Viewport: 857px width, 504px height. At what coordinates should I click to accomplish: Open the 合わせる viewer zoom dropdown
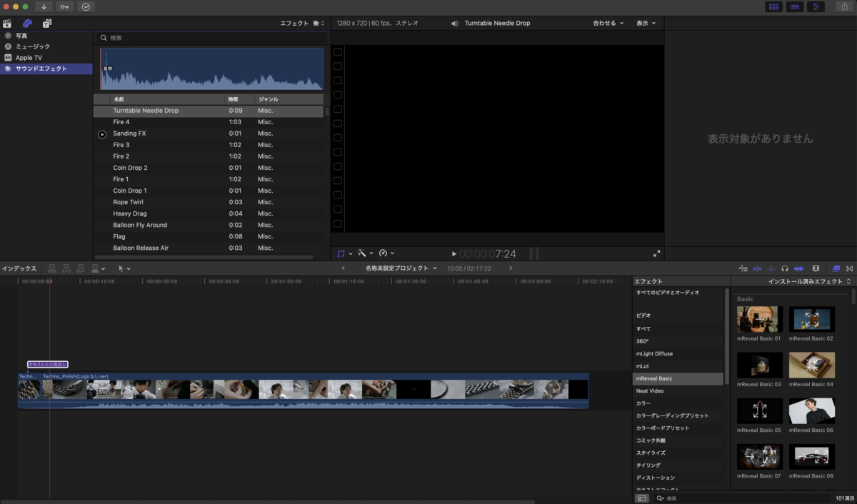point(608,24)
